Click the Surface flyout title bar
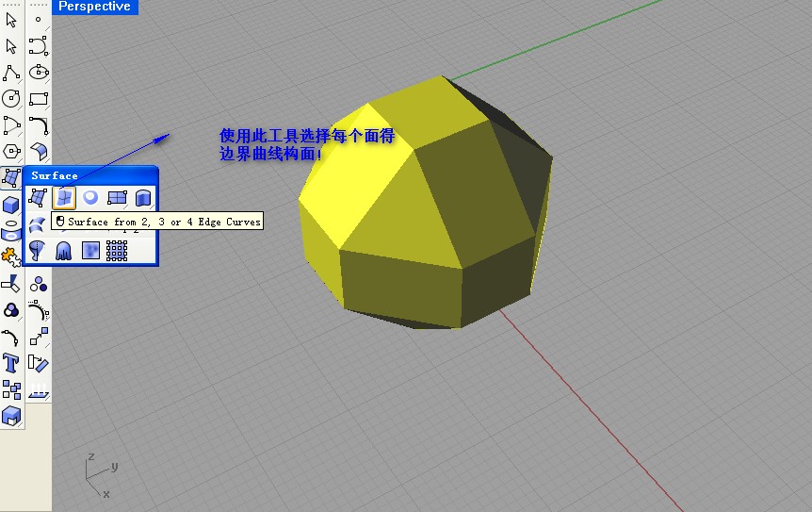The width and height of the screenshot is (812, 512). (x=90, y=175)
